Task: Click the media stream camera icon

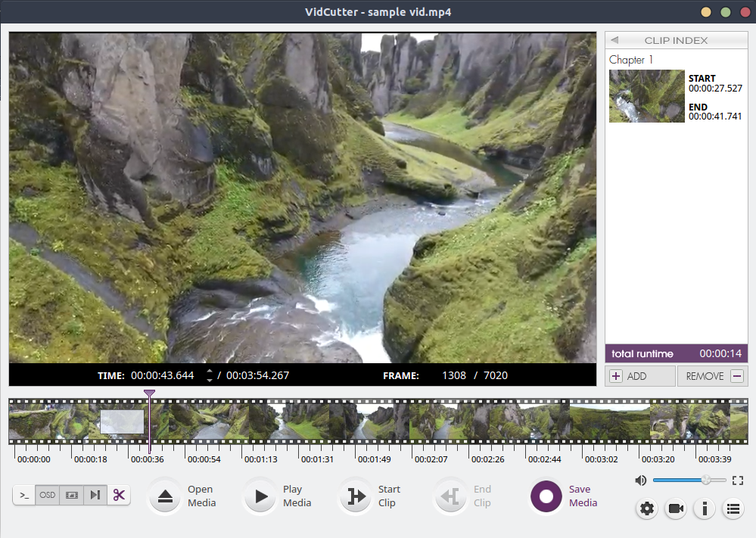Action: coord(675,508)
